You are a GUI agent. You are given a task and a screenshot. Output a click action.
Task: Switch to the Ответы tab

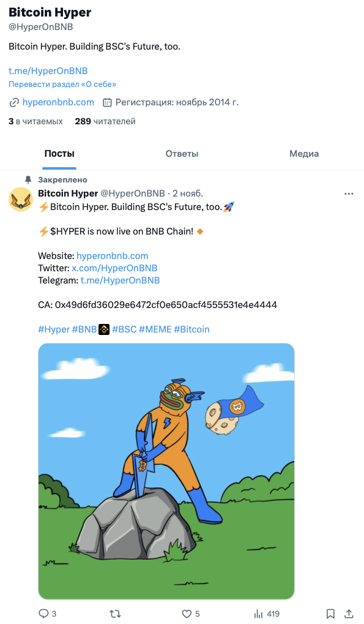pyautogui.click(x=182, y=154)
